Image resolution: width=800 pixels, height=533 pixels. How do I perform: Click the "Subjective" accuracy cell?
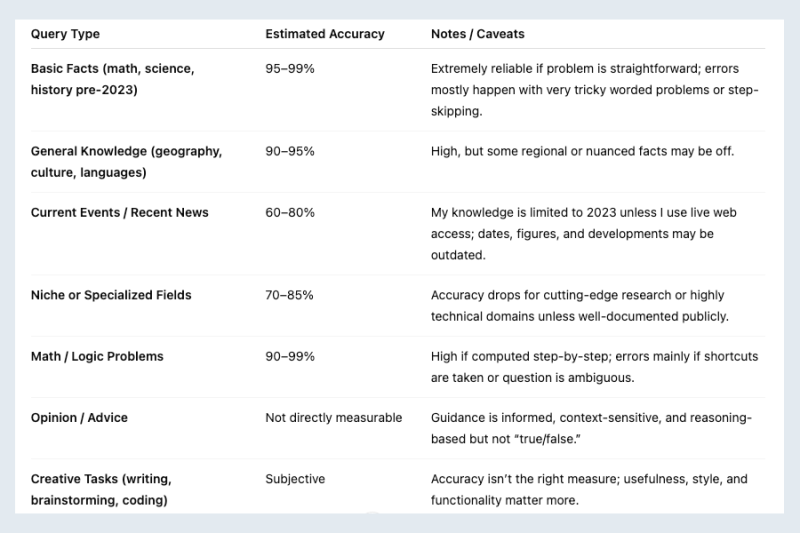(295, 479)
